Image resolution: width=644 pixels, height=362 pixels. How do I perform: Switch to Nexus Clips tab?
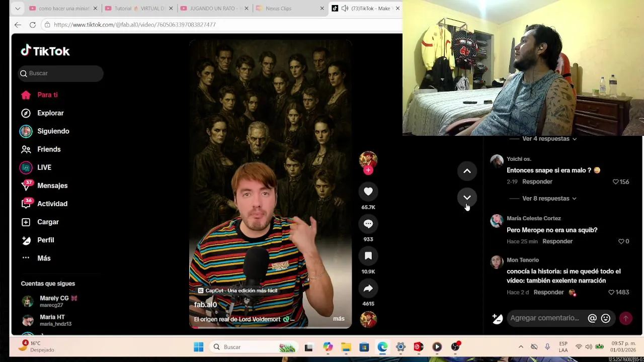tap(290, 9)
